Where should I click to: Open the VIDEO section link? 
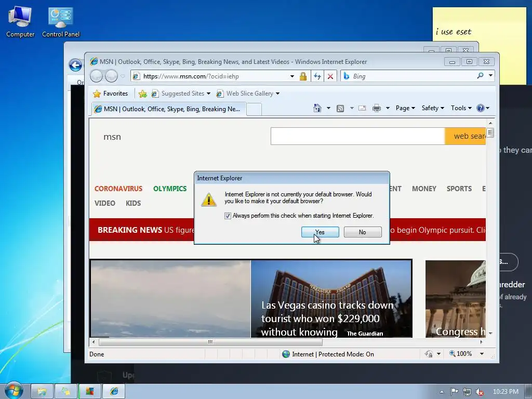(105, 203)
